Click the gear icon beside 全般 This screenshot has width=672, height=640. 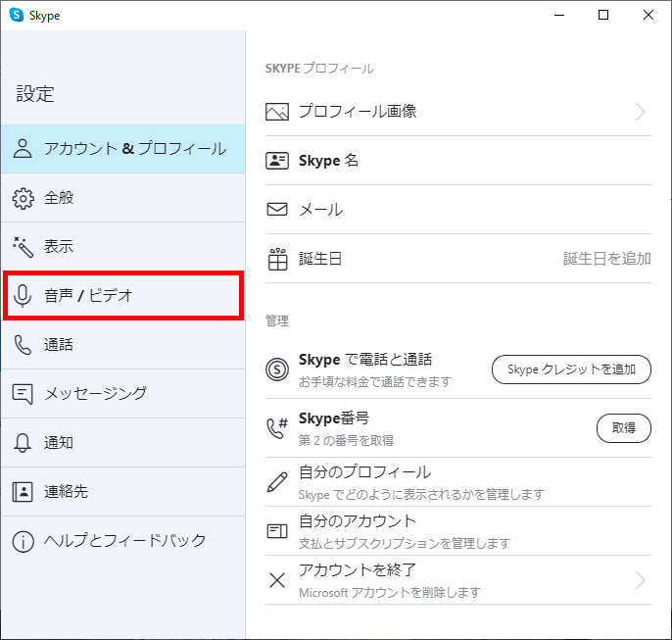point(23,198)
